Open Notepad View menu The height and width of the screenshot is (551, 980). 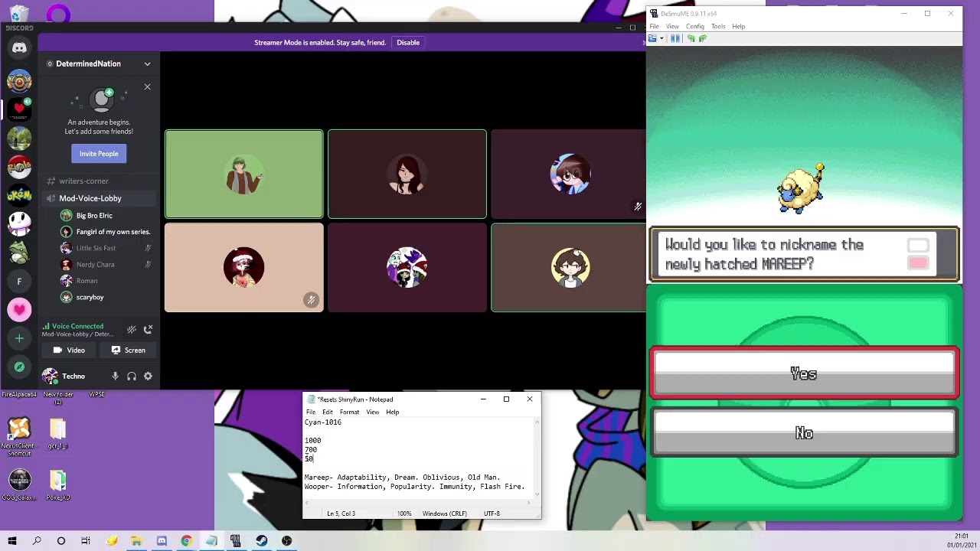pyautogui.click(x=372, y=412)
